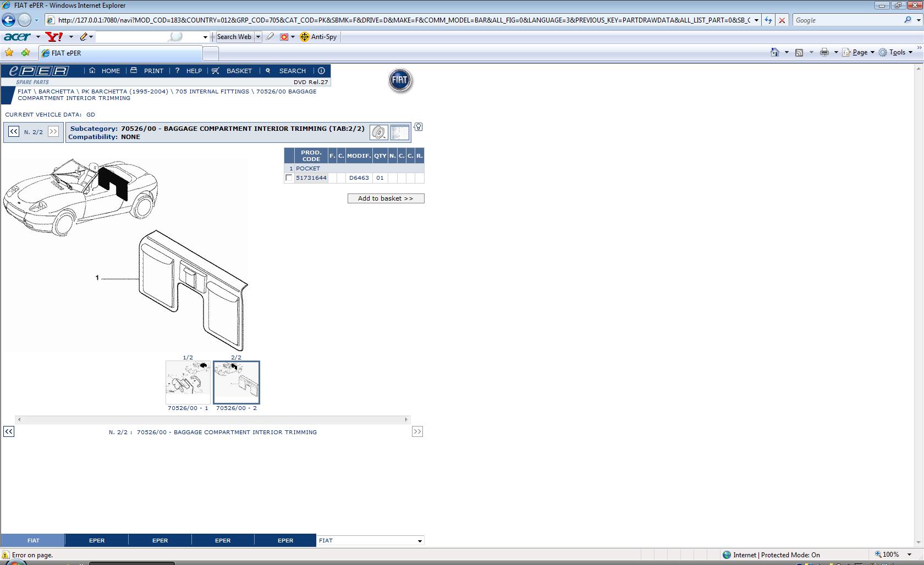The height and width of the screenshot is (565, 924).
Task: Open the Tools menu dropdown
Action: [896, 52]
